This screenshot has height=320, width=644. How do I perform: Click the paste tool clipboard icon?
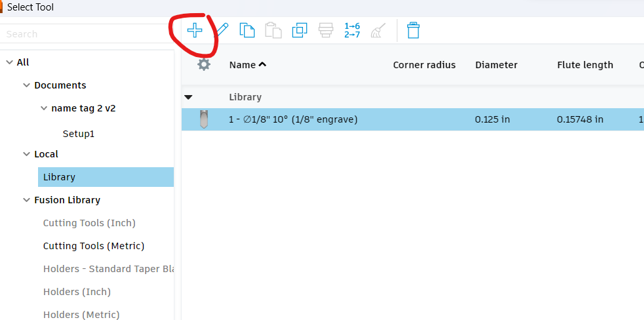pos(273,30)
